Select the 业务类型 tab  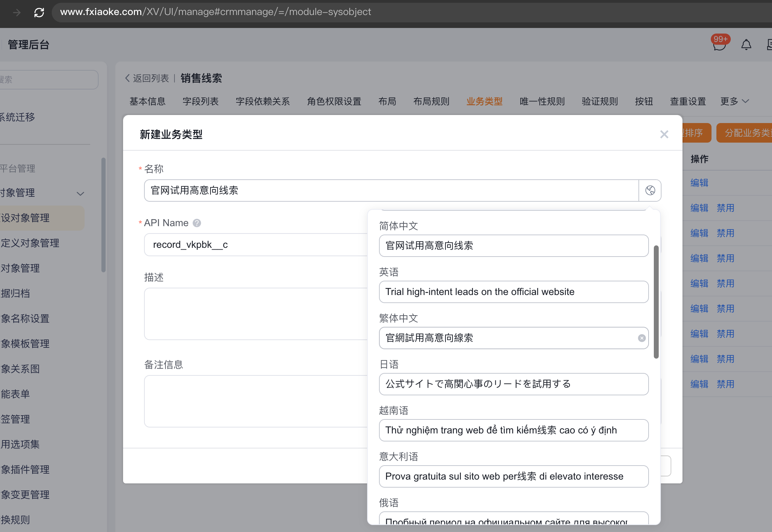coord(484,101)
